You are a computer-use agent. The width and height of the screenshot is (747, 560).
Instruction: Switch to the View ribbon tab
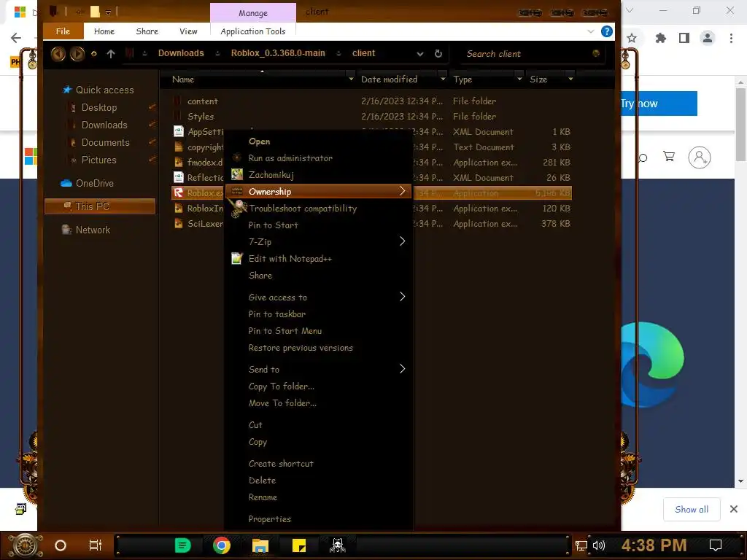click(188, 31)
